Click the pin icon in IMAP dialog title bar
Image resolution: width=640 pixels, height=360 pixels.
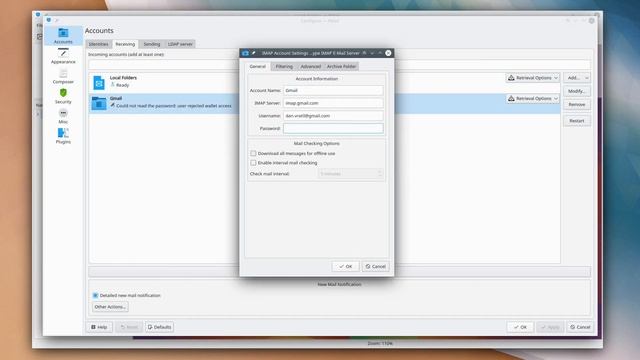pyautogui.click(x=253, y=53)
